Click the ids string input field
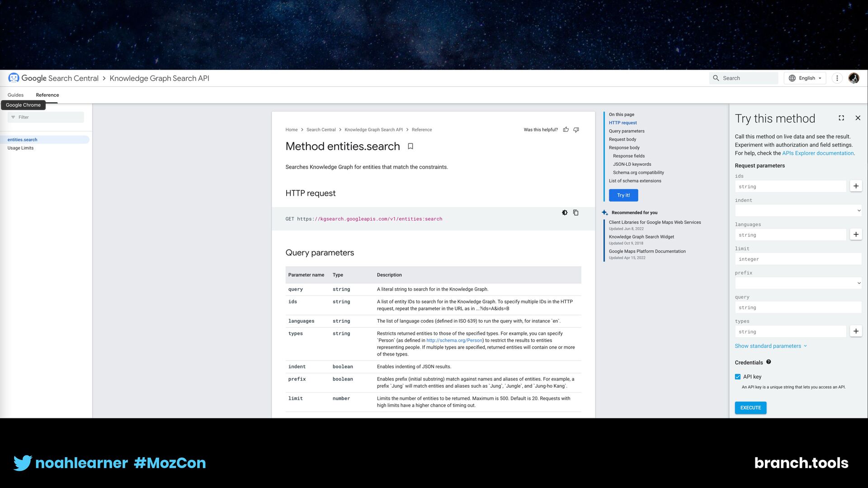Image resolution: width=868 pixels, height=488 pixels. (790, 186)
